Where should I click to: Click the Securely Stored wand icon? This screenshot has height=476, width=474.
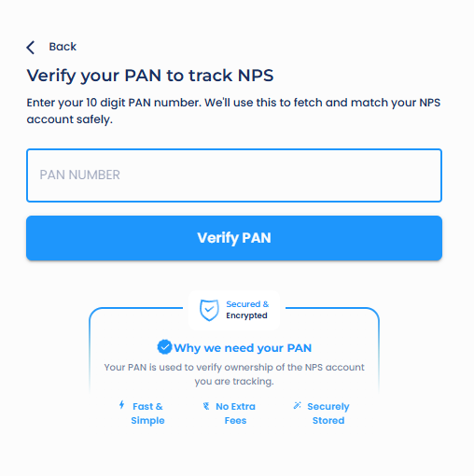click(x=298, y=405)
